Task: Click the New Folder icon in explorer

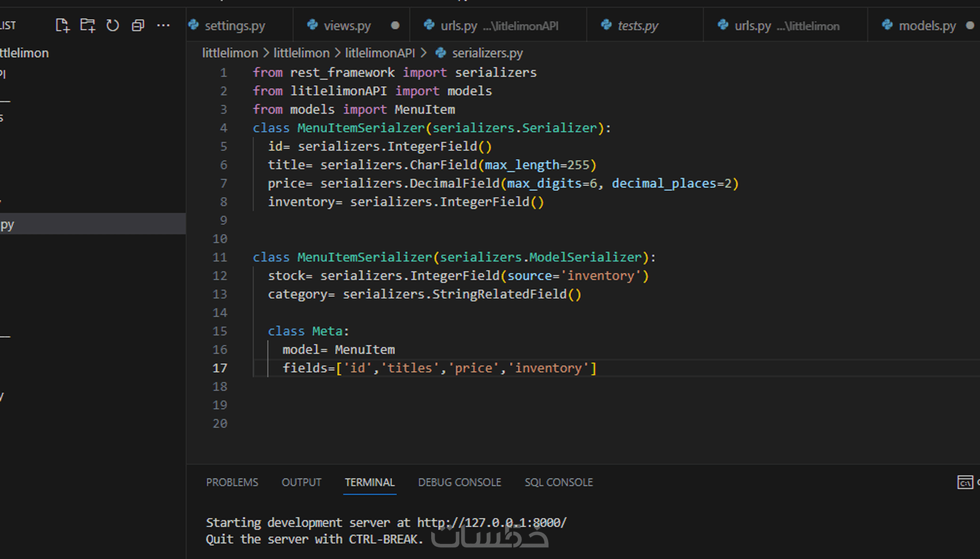Action: 88,25
